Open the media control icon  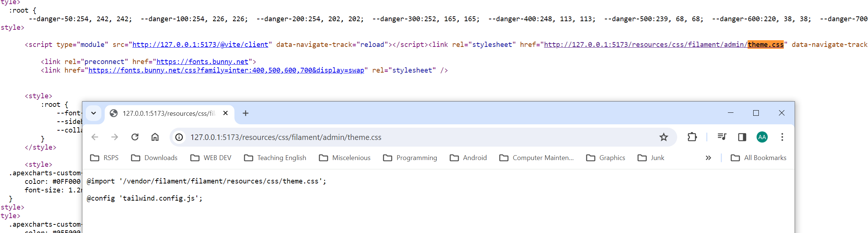pos(722,137)
